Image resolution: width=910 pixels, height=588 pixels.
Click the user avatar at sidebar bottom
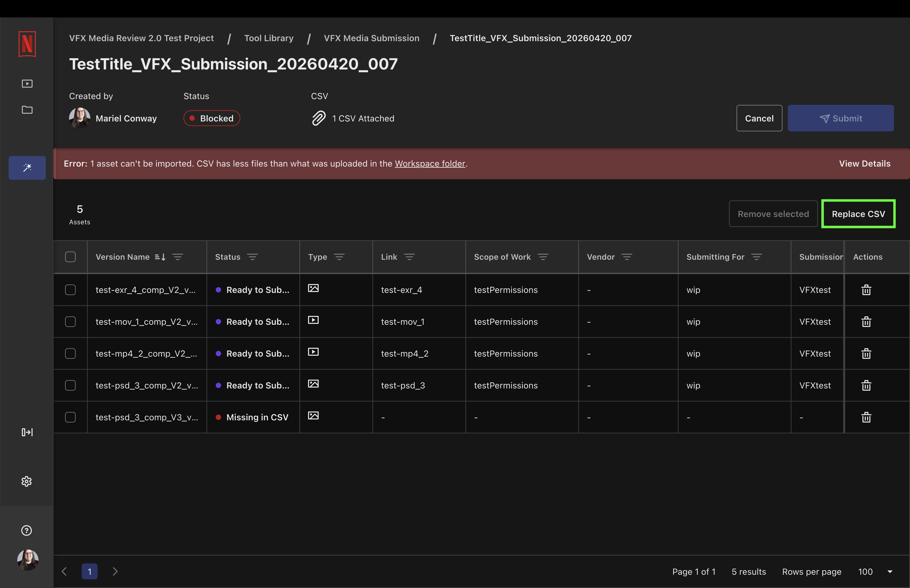click(28, 560)
